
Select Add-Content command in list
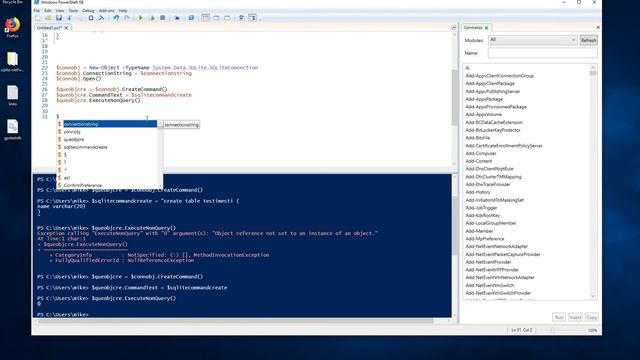click(x=479, y=161)
